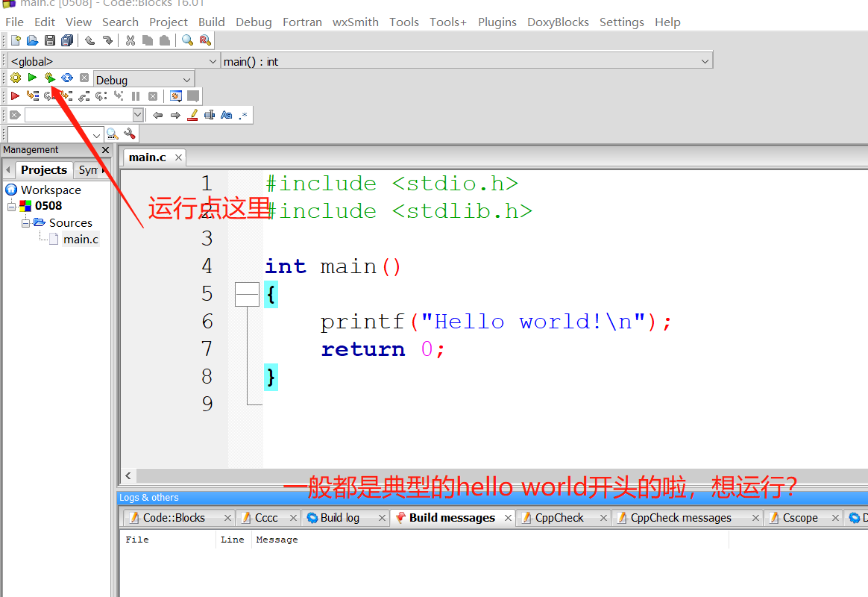Abort the build with the gray X

[84, 78]
